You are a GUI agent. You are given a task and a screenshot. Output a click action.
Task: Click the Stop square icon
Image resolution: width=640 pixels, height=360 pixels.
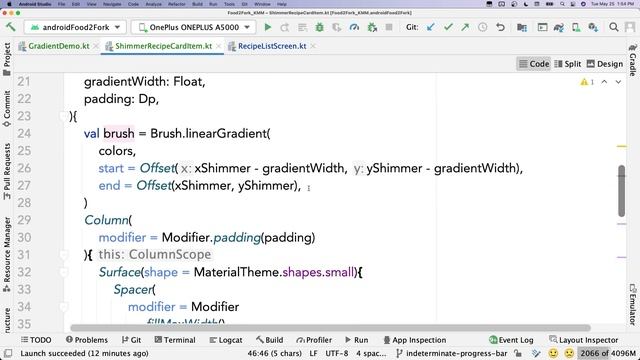(x=389, y=27)
